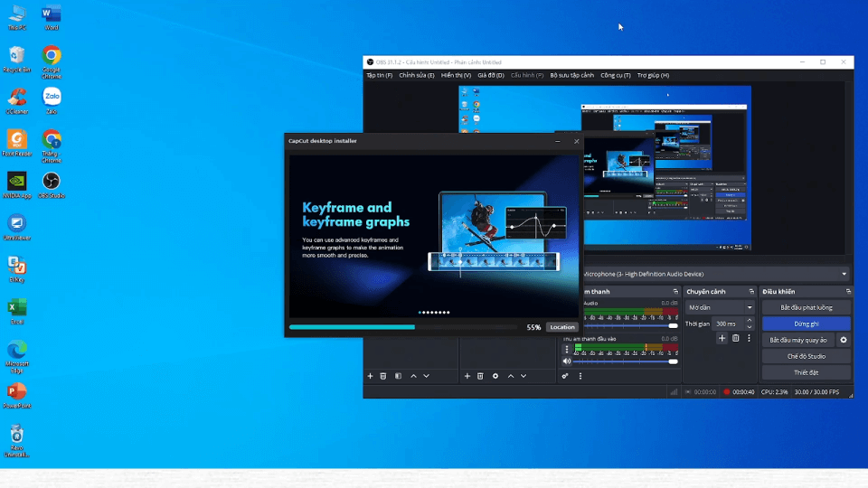The width and height of the screenshot is (868, 488).
Task: Expand the Mở dần transition dropdown
Action: (x=749, y=308)
